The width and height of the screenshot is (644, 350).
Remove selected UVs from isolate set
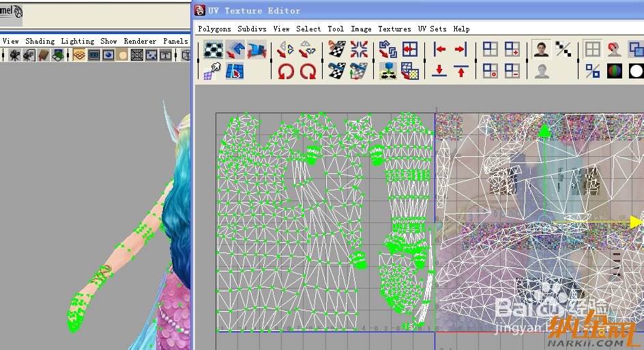pos(512,71)
